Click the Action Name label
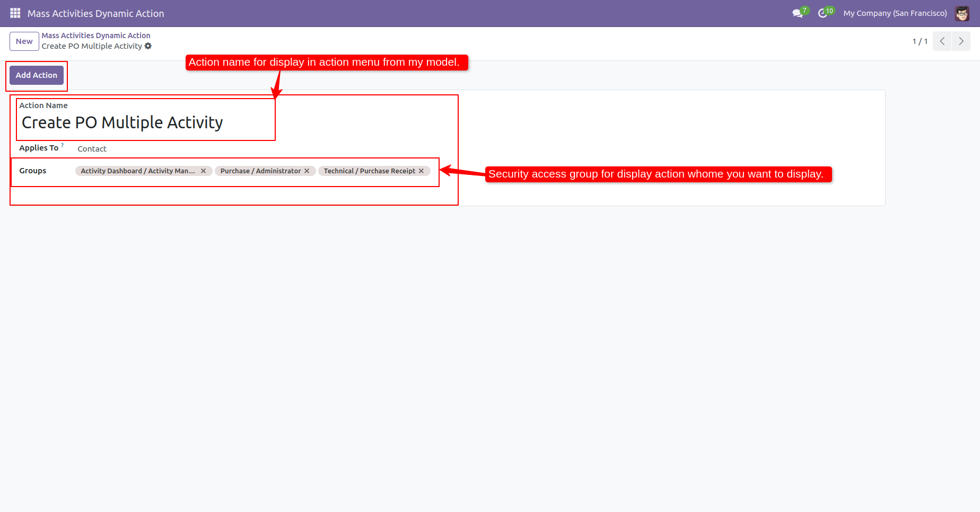 coord(43,105)
